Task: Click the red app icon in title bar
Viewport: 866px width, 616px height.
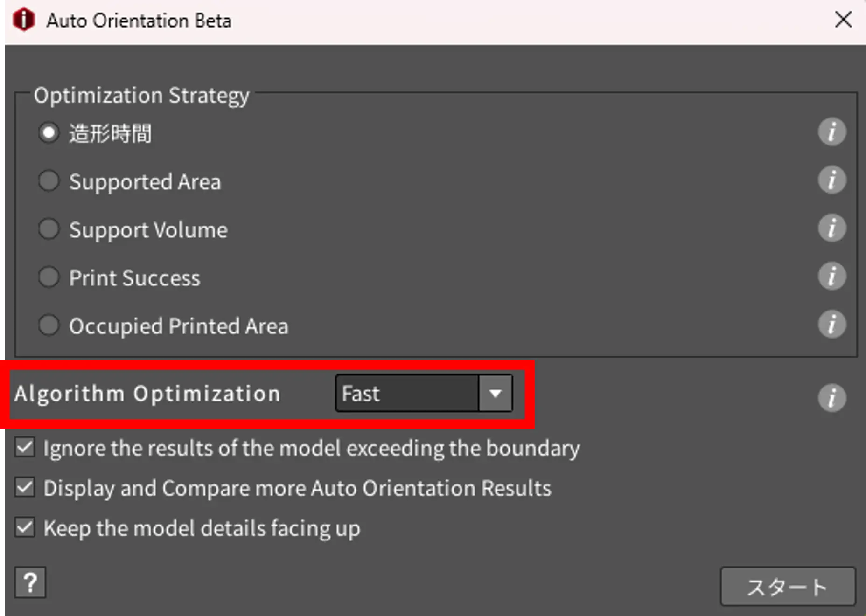Action: [x=24, y=20]
